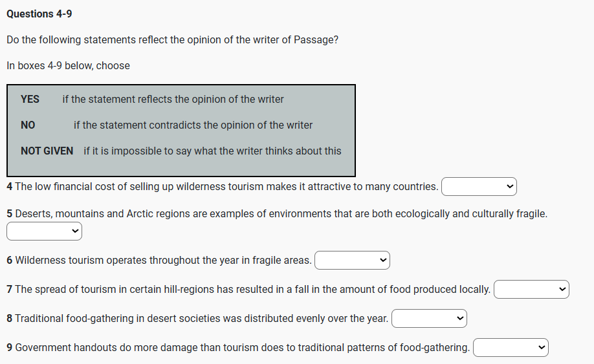This screenshot has height=364, width=594.
Task: Click the "Do the following statements" instruction line
Action: point(172,40)
